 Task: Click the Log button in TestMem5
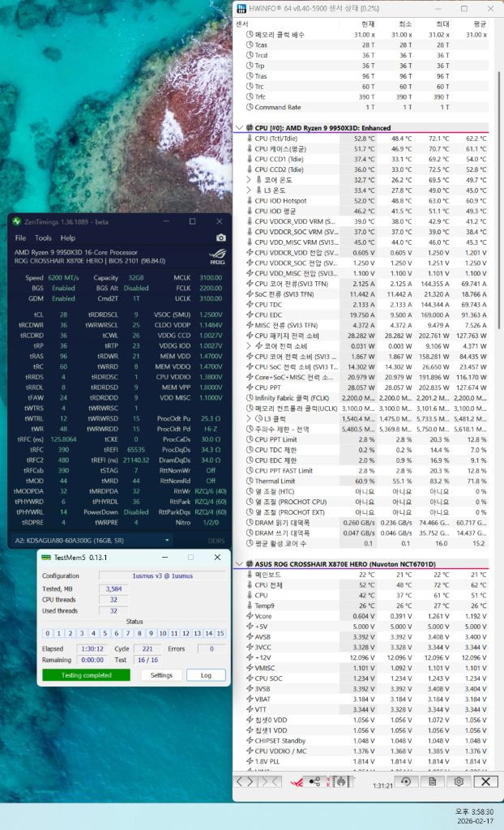pos(206,675)
